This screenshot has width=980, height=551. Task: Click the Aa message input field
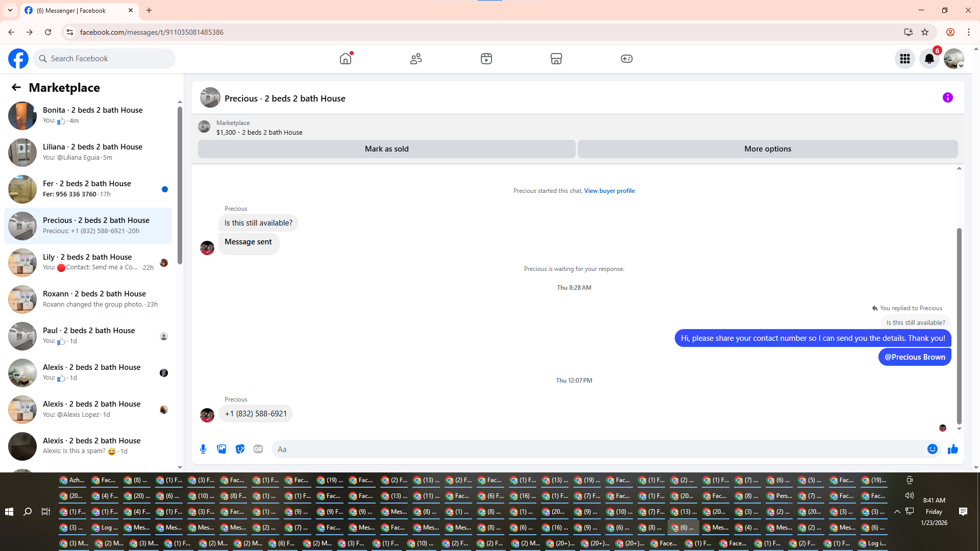597,449
